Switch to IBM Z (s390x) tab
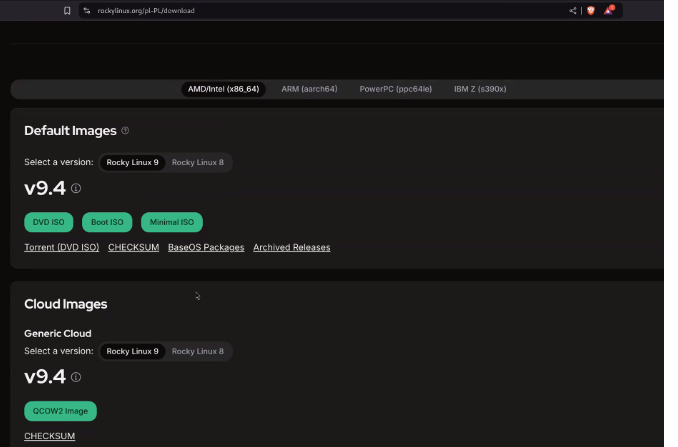The width and height of the screenshot is (678, 447). click(480, 89)
